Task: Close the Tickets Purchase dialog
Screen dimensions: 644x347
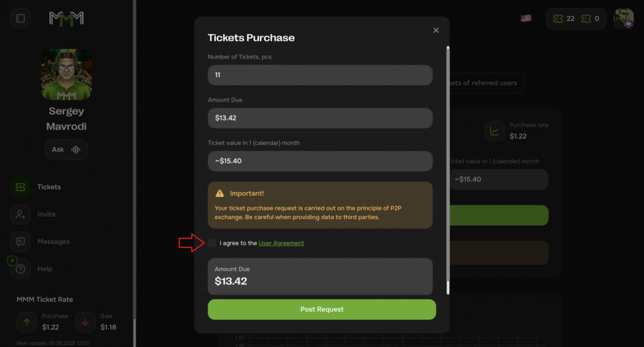Action: coord(436,30)
